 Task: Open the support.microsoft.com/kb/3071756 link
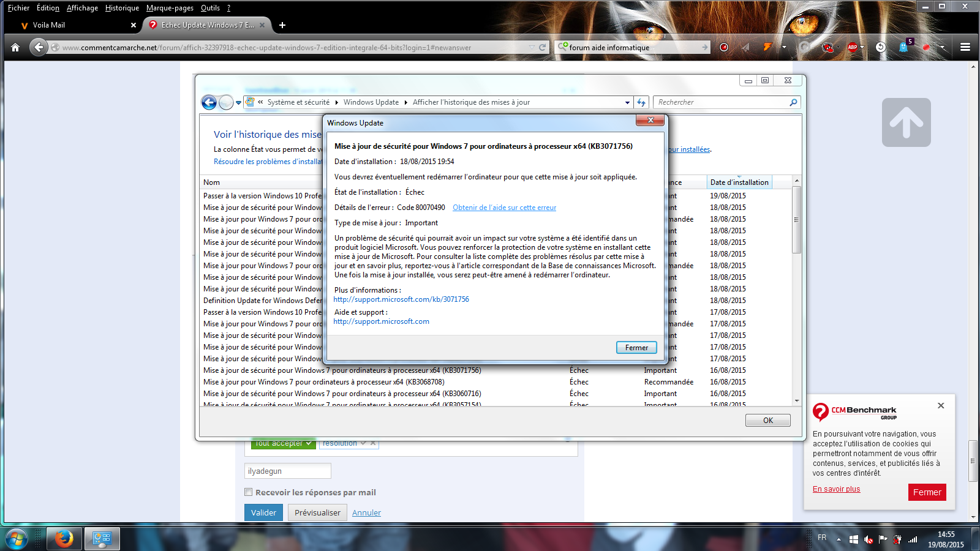click(401, 299)
